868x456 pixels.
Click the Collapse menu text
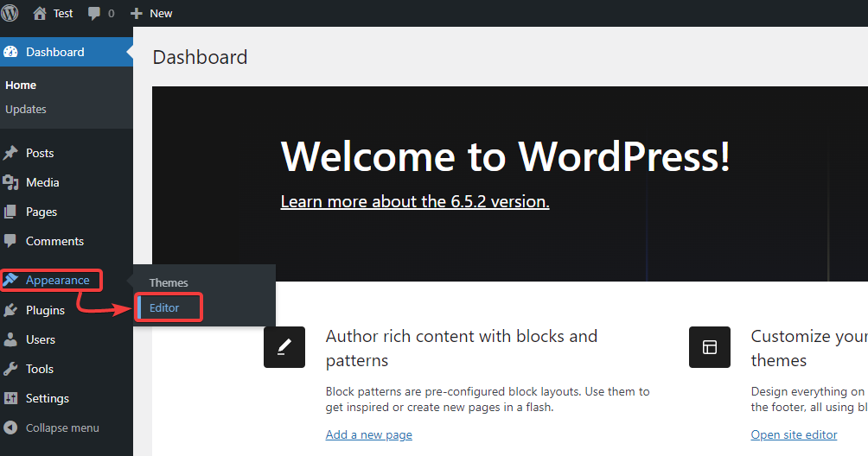62,427
